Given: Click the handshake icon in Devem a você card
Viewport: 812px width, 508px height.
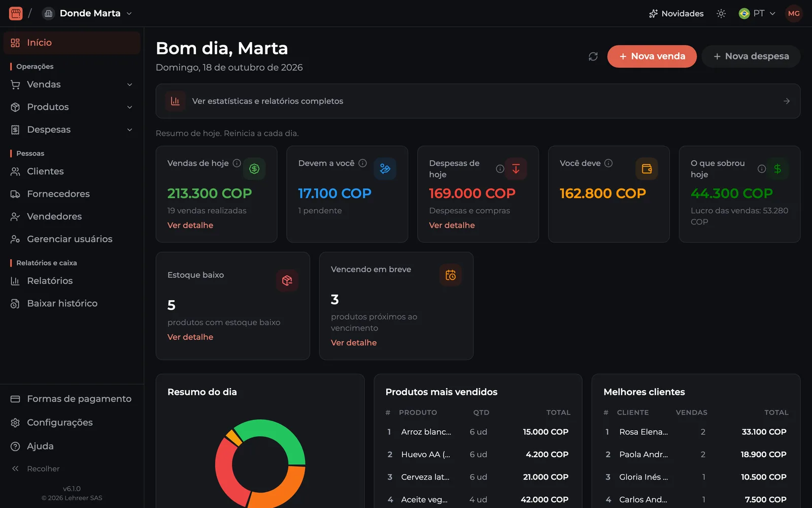Looking at the screenshot, I should (385, 169).
